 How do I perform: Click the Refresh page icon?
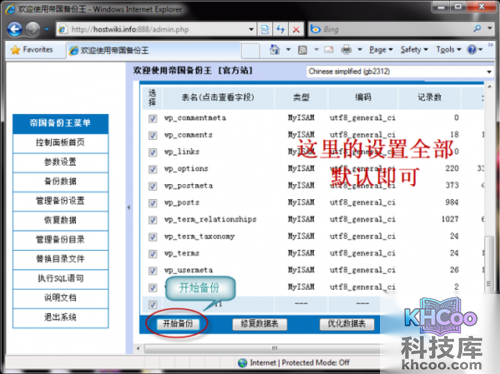pyautogui.click(x=280, y=29)
